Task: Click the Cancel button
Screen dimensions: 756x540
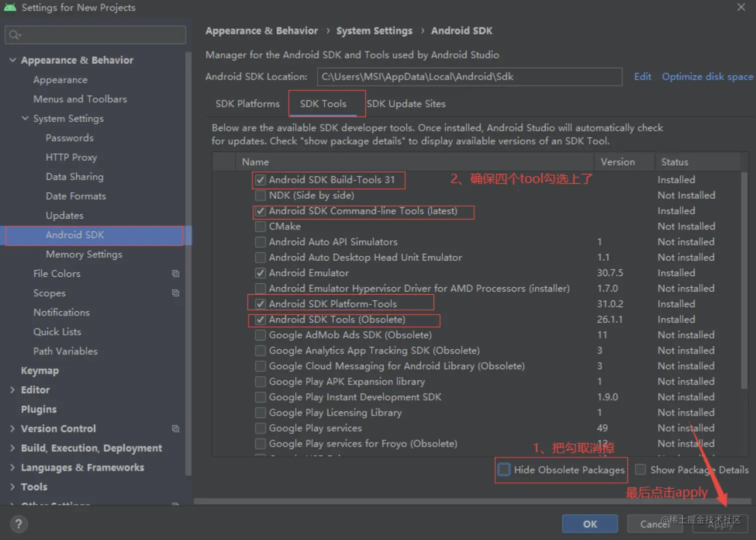Action: 655,524
